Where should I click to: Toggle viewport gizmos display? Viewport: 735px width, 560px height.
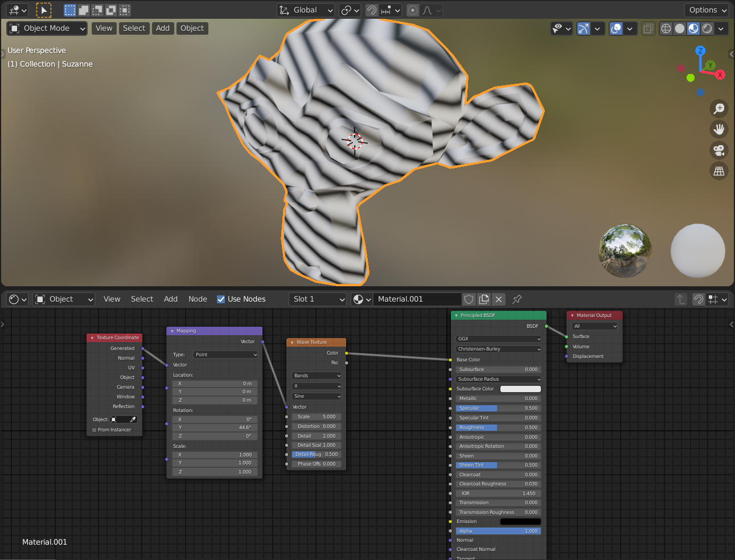584,28
